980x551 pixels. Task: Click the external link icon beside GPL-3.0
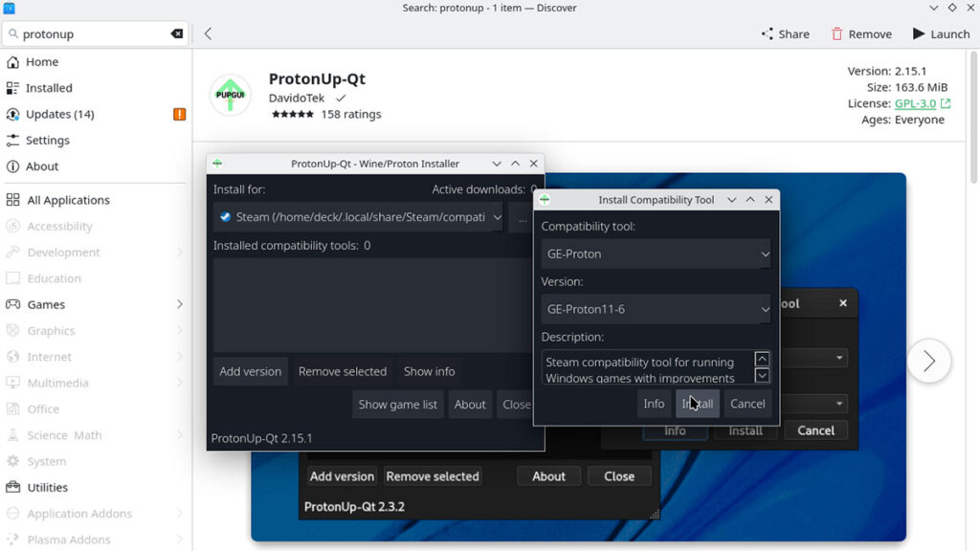click(945, 103)
